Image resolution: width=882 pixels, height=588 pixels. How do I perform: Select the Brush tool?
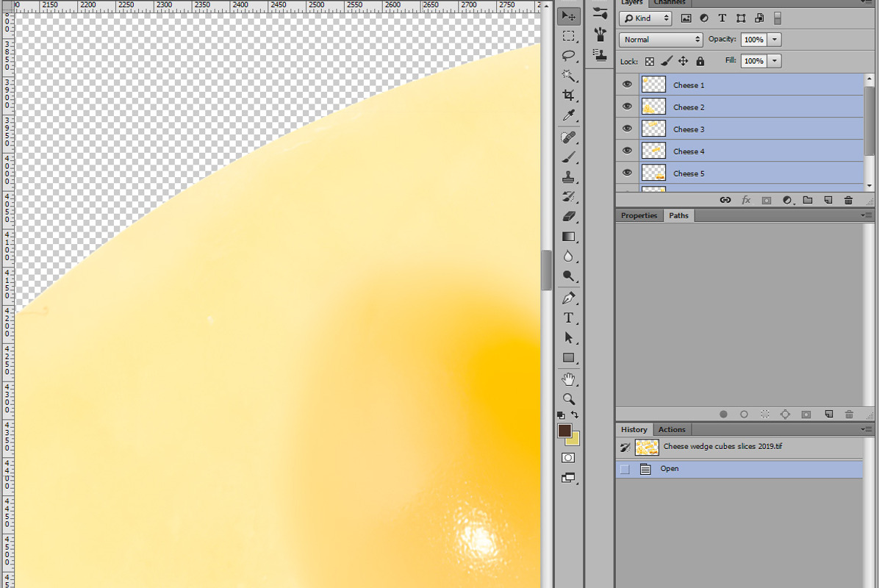568,157
